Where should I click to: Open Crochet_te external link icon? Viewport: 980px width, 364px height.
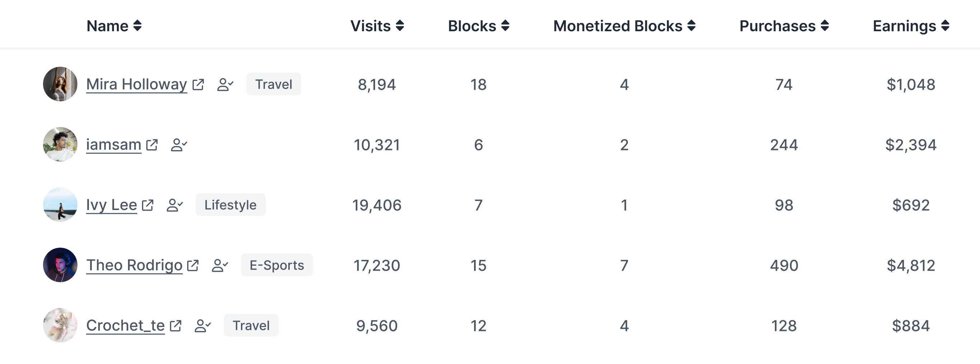175,326
